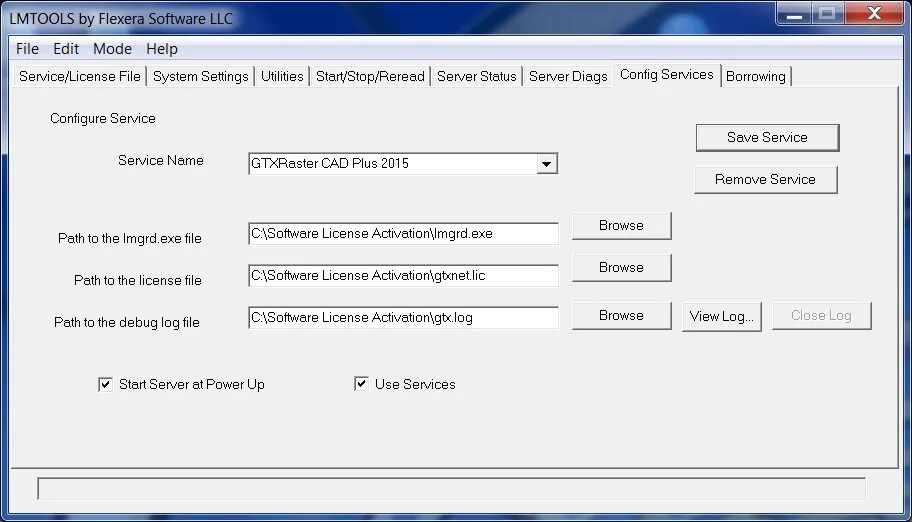The width and height of the screenshot is (912, 522).
Task: Switch to the System Settings tab
Action: click(200, 76)
